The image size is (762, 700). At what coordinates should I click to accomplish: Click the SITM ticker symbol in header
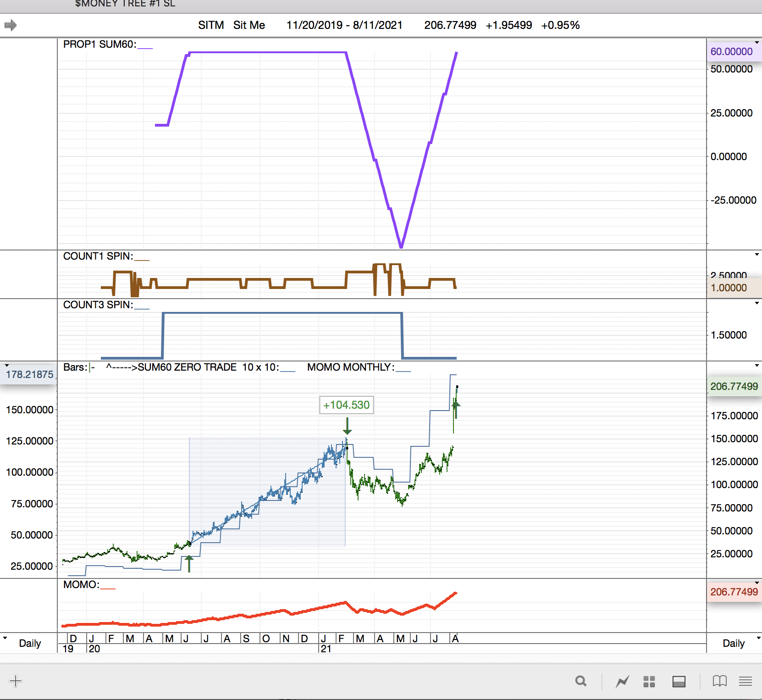[x=211, y=25]
